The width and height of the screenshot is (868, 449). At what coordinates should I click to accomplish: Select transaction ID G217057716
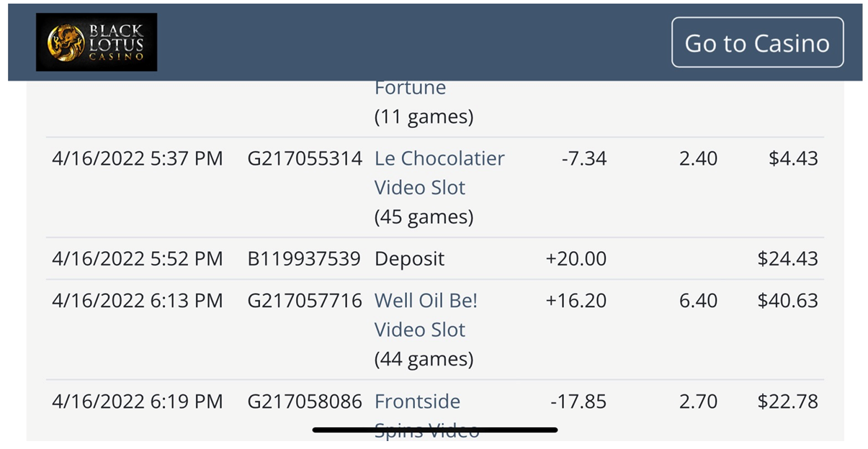(x=304, y=301)
